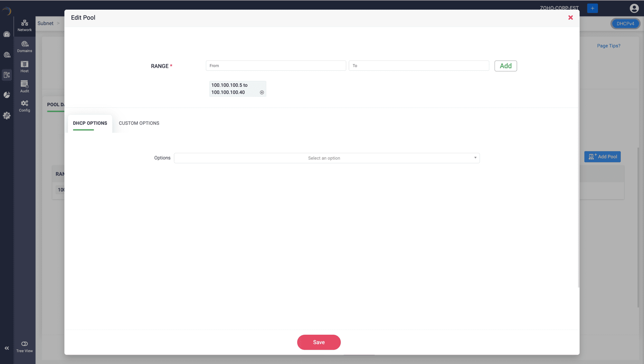
Task: Click the range From input field
Action: click(x=276, y=66)
